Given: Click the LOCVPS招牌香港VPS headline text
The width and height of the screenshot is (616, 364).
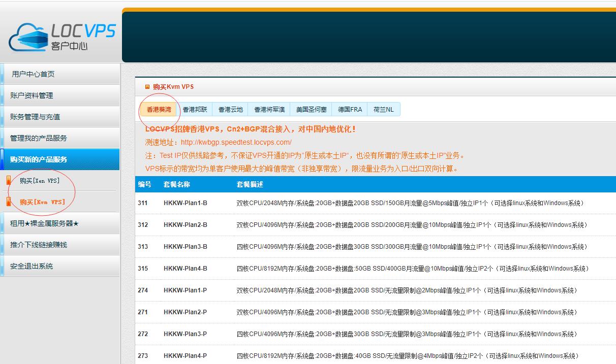Looking at the screenshot, I should (251, 129).
